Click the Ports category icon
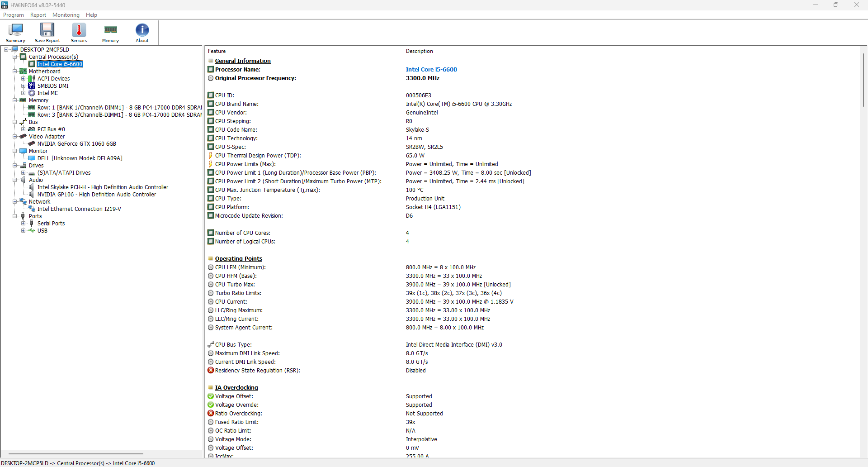Screen dimensions: 868x467 [23, 216]
